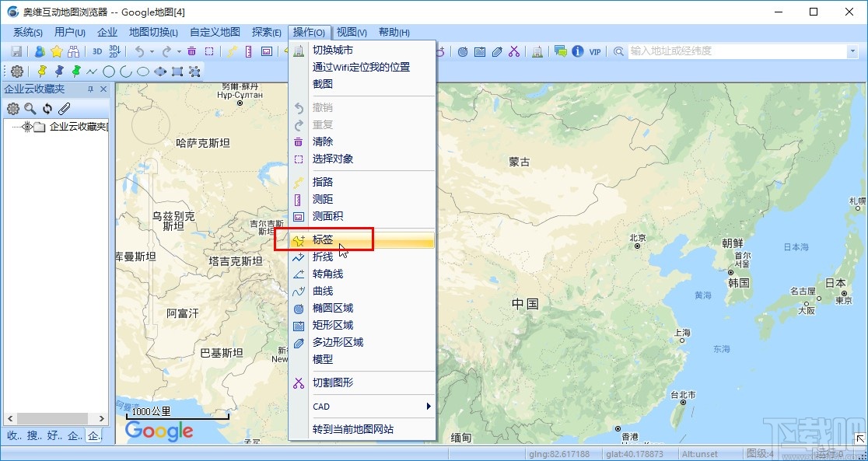
Task: Click the ruler measure icon in toolbar
Action: coord(247,51)
